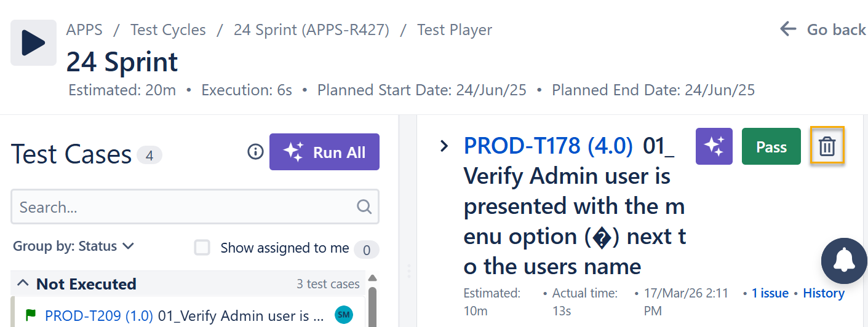
Task: Click in the test case search field
Action: point(185,207)
